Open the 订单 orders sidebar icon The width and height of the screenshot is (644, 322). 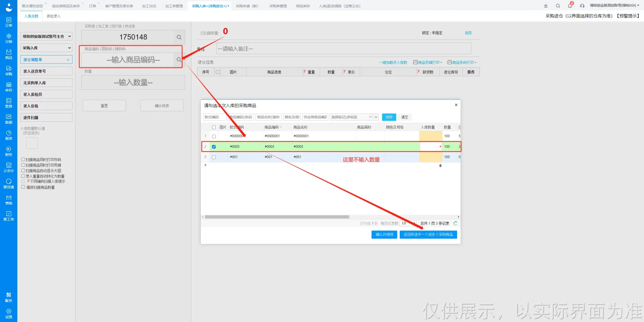point(9,22)
